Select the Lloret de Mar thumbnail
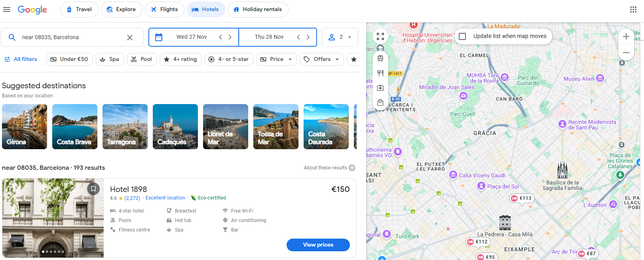 click(226, 127)
